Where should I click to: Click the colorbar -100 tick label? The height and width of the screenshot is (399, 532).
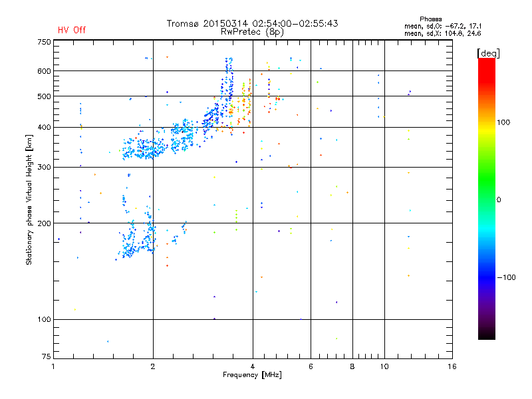pyautogui.click(x=507, y=277)
